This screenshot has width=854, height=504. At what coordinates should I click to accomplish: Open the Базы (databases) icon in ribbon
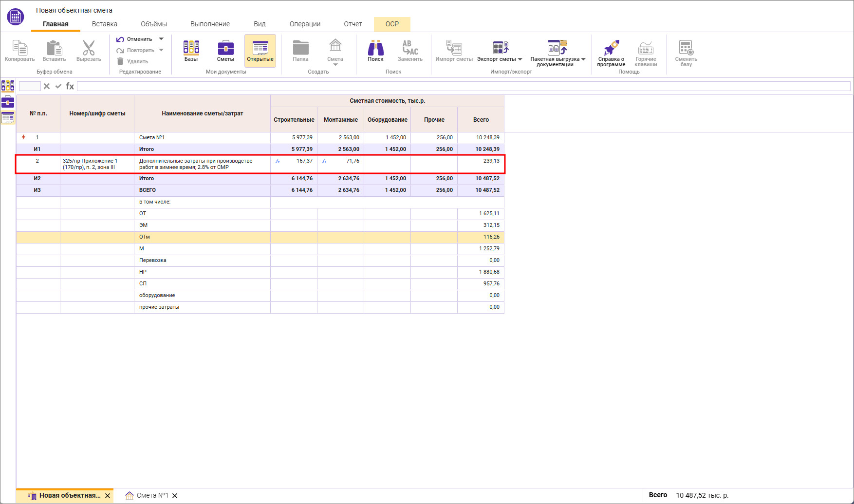(x=191, y=51)
